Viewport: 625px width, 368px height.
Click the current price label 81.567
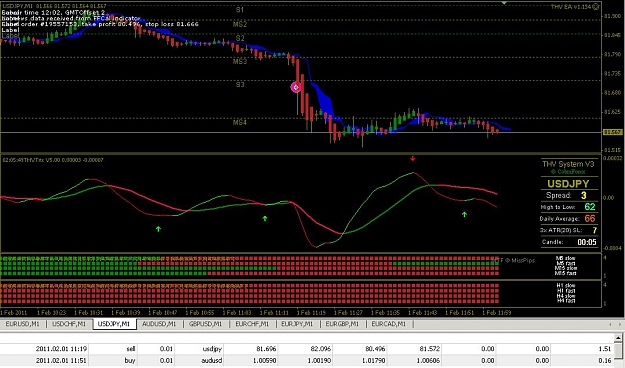(x=613, y=132)
